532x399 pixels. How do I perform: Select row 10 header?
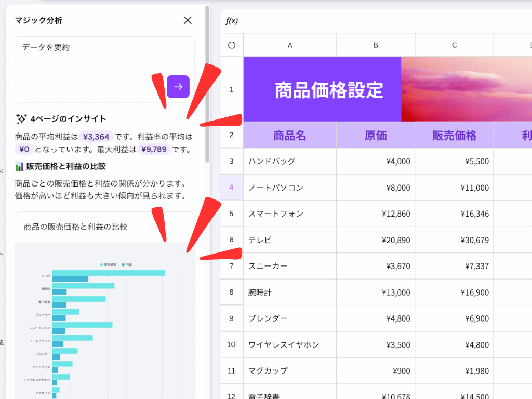(231, 344)
